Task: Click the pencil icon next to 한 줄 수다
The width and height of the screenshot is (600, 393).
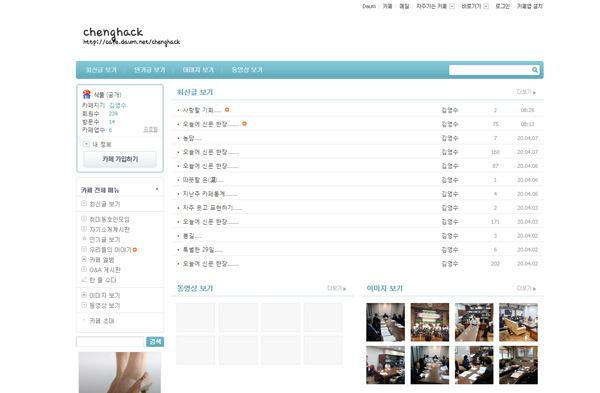Action: pos(84,280)
